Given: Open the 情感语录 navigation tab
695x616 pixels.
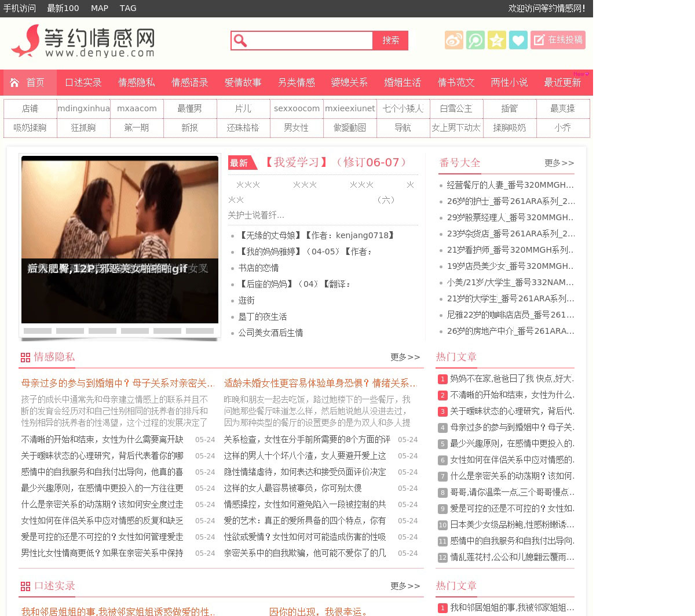Looking at the screenshot, I should click(x=189, y=82).
